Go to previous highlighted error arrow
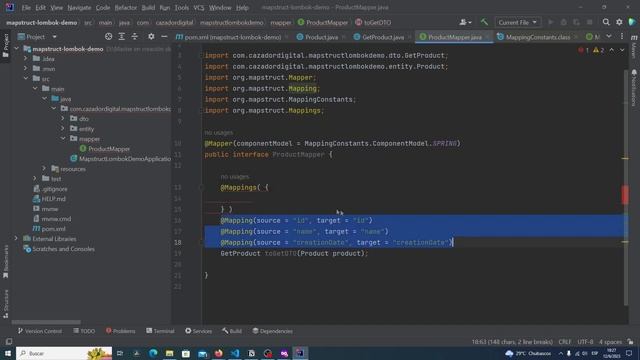Viewport: 640px width, 360px height. tap(611, 50)
